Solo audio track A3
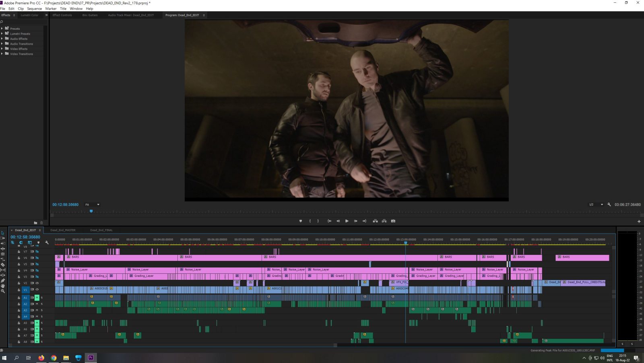Viewport: 644px width, 363px height. pos(41,310)
